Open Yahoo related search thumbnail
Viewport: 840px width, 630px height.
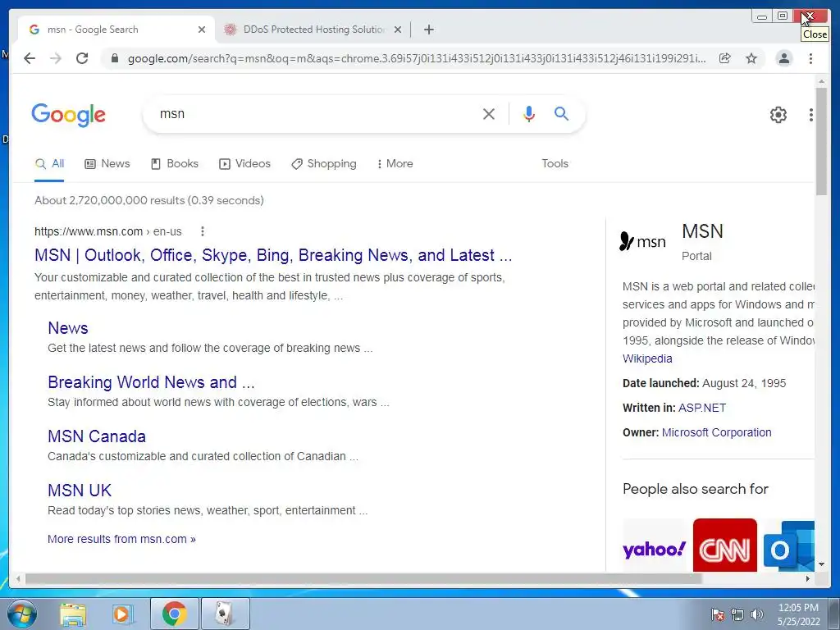(654, 546)
